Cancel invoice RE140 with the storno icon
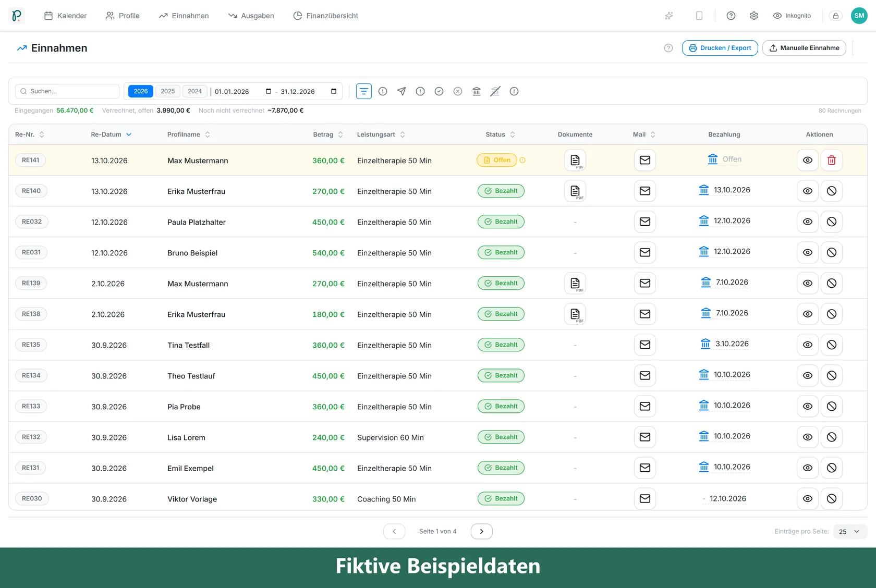This screenshot has width=876, height=588. pyautogui.click(x=832, y=191)
